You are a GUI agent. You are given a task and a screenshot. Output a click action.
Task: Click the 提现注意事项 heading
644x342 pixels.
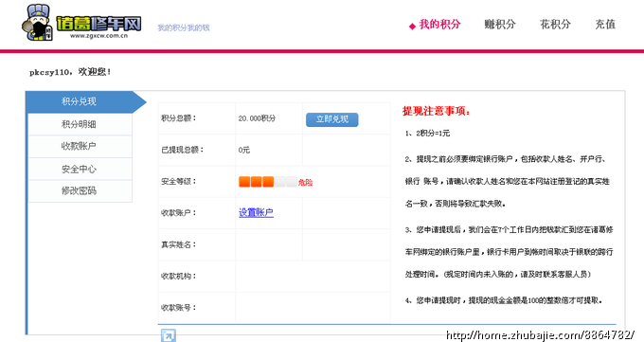437,111
